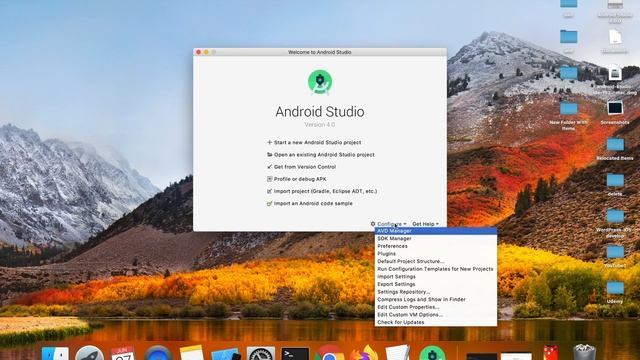
Task: Open Settings Repository... menu entry
Action: [x=436, y=292]
